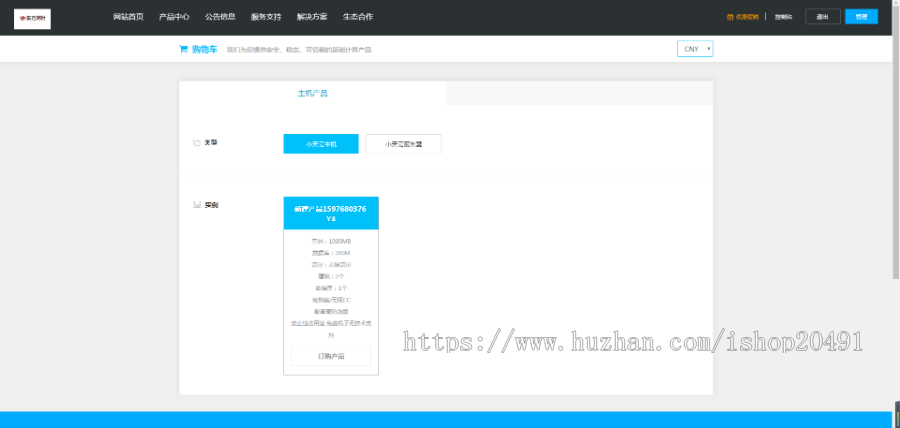900x428 pixels.
Task: Open 产品中心 in the top navigation
Action: pos(174,17)
